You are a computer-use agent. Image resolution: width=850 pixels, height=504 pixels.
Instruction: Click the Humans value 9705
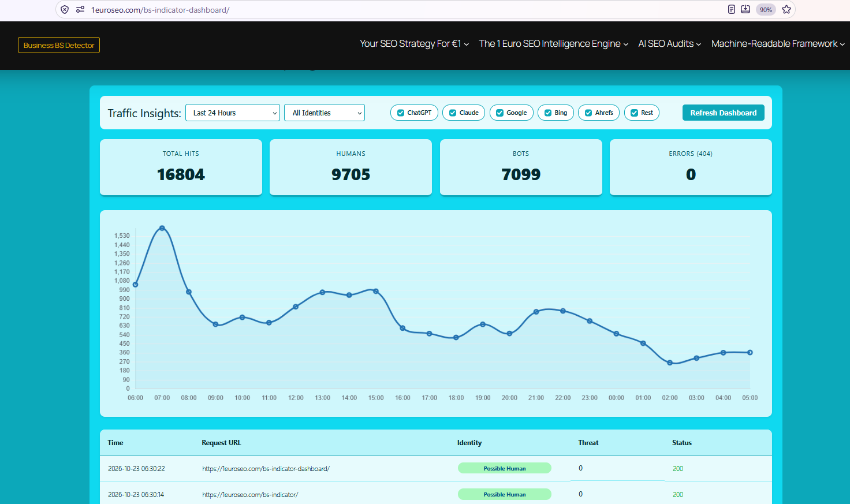coord(351,174)
